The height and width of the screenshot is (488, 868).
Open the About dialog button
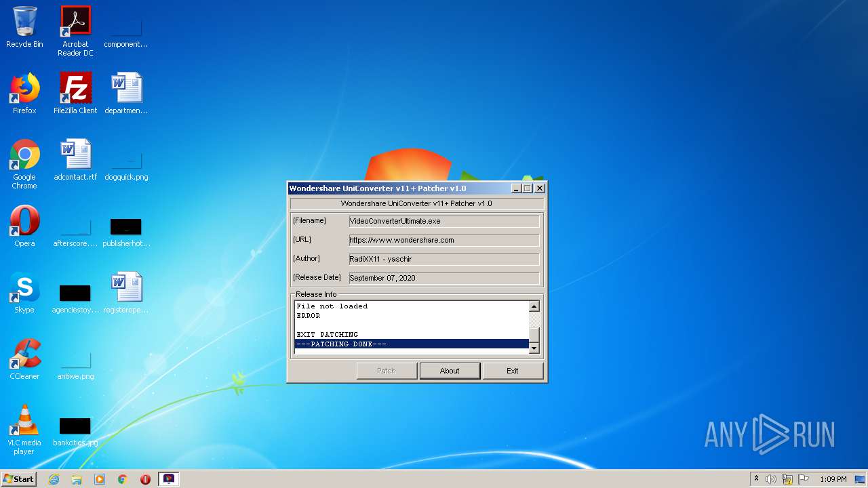pyautogui.click(x=450, y=371)
